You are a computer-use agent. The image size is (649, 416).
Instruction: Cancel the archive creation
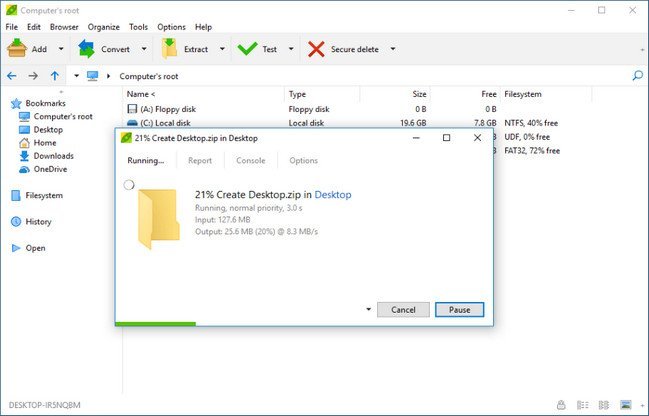(x=403, y=310)
